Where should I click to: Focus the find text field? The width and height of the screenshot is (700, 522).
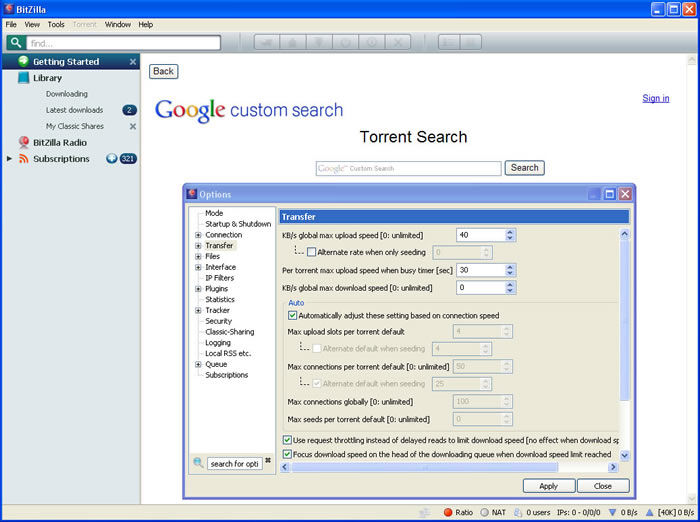pos(123,43)
